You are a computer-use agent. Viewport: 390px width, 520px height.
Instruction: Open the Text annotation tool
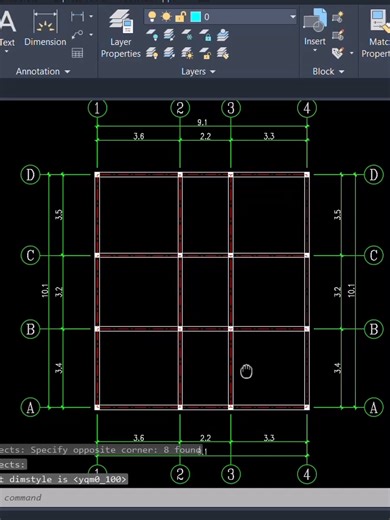pyautogui.click(x=7, y=28)
